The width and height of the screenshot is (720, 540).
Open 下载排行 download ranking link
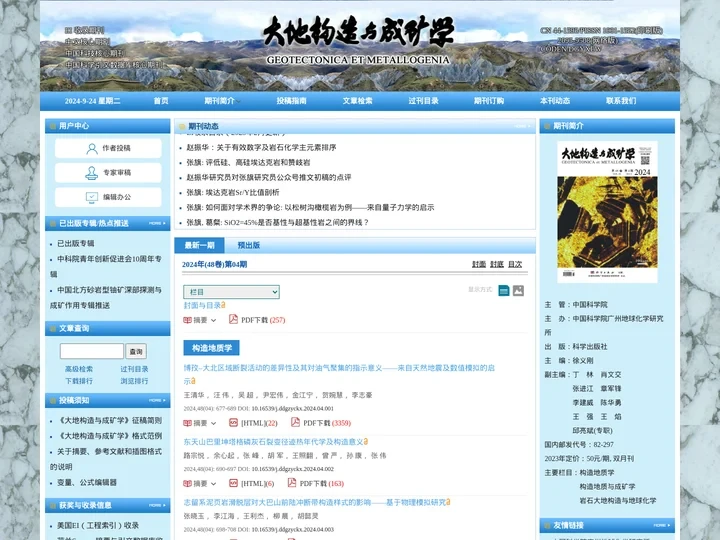pos(79,381)
